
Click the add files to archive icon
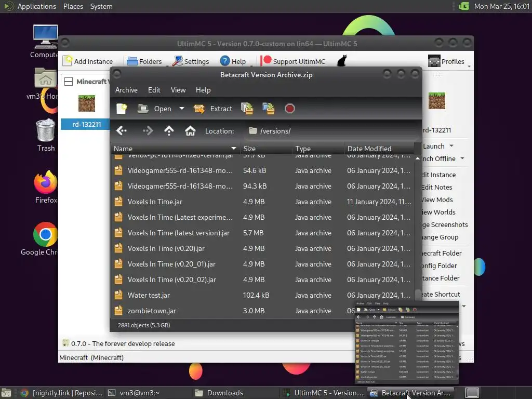pos(247,109)
